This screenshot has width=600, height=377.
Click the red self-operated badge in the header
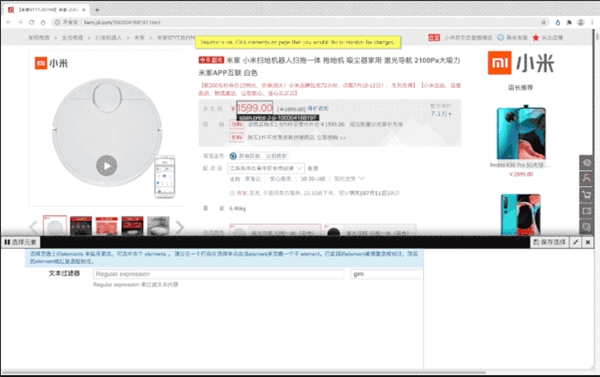tap(434, 38)
